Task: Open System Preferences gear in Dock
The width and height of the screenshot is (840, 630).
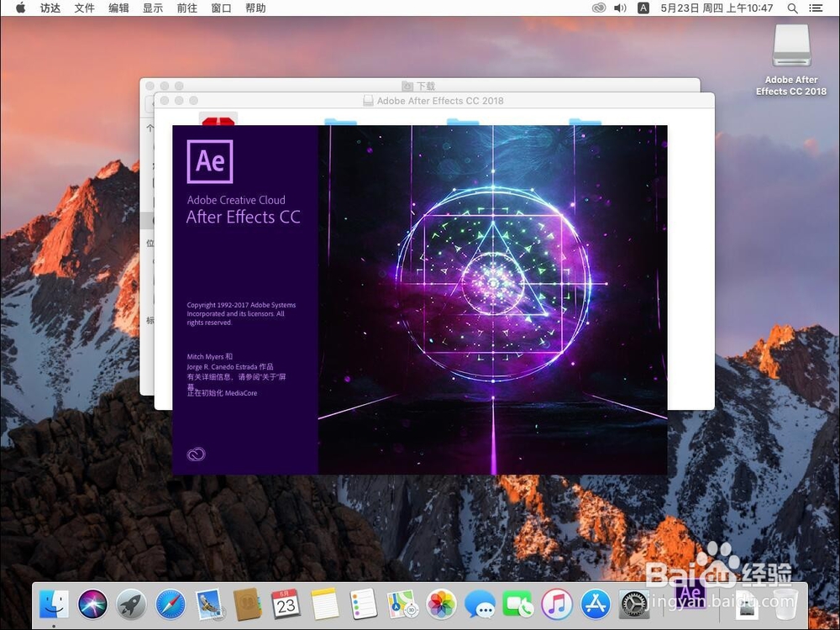Action: point(635,604)
